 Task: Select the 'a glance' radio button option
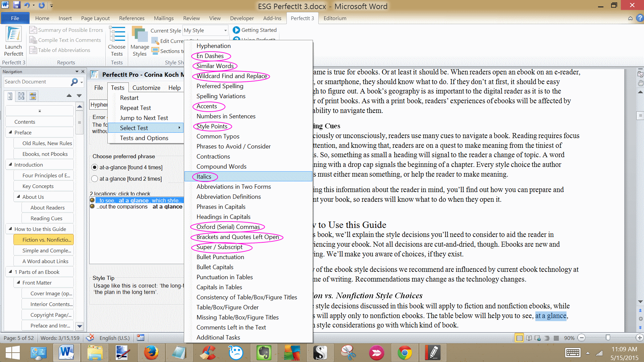tap(94, 179)
